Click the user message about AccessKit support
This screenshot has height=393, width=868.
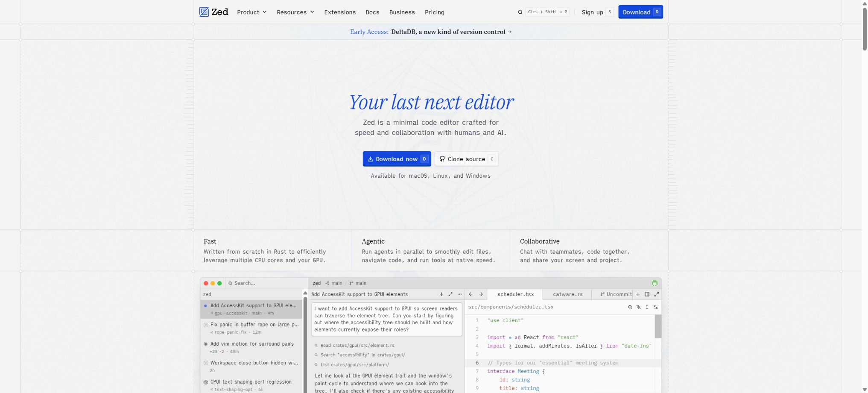[386, 319]
